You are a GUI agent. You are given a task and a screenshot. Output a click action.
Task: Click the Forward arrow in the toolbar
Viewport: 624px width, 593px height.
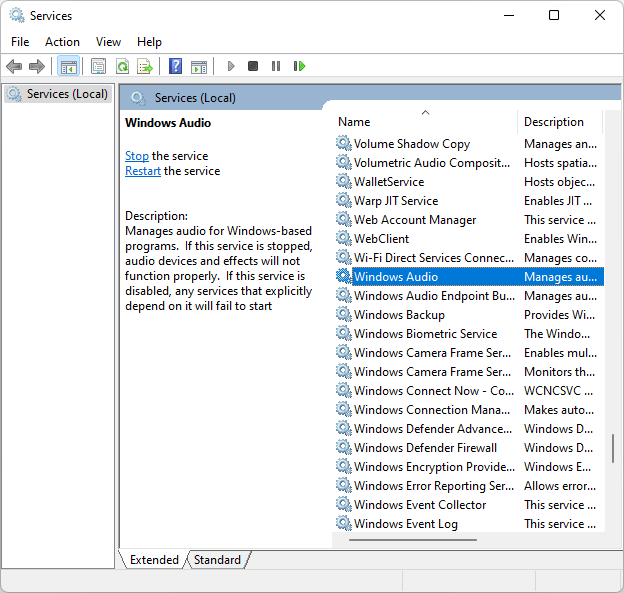click(x=37, y=66)
